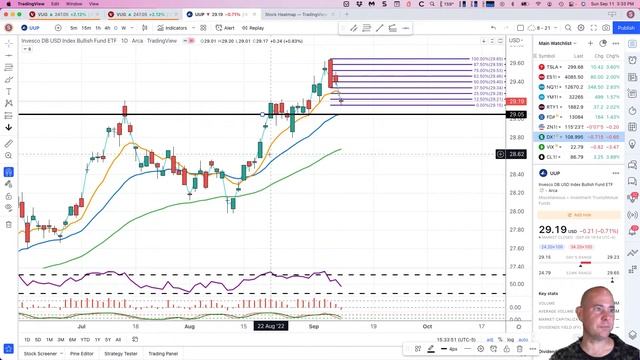Screen dimensions: 640x360
Task: Hide all drawings with eye icon
Action: click(9, 208)
